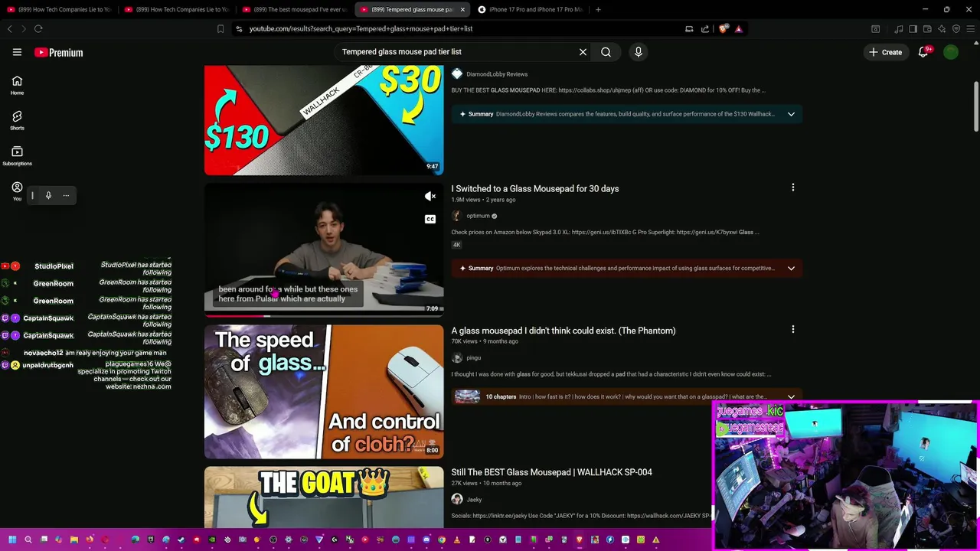Open Brave Shields lion icon
Screen dimensions: 980x551
click(x=723, y=28)
